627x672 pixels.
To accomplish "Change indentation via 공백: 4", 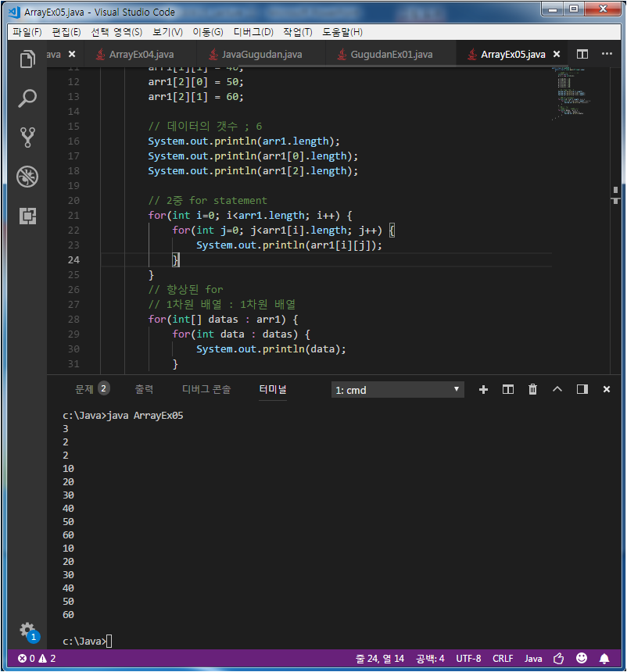I will click(x=430, y=658).
